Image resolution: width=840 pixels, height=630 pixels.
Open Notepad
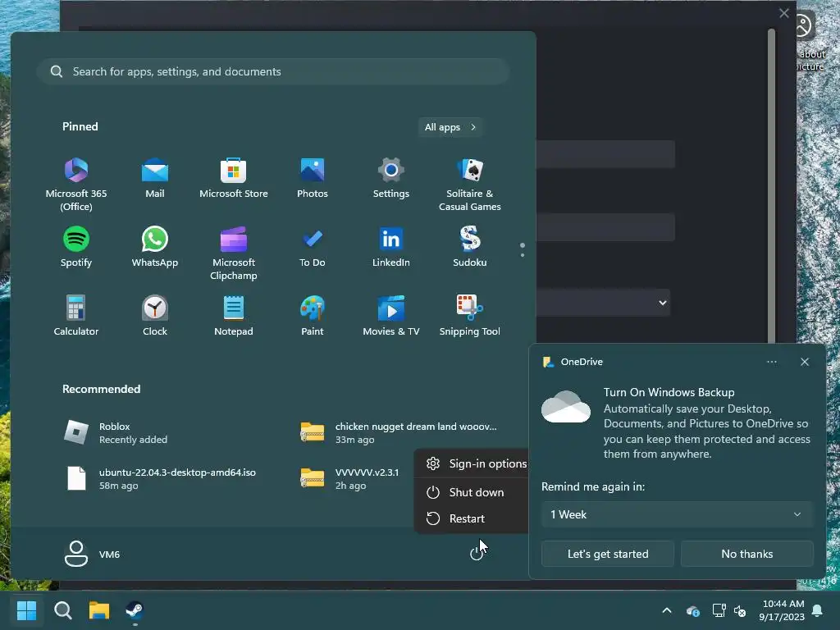coord(234,316)
